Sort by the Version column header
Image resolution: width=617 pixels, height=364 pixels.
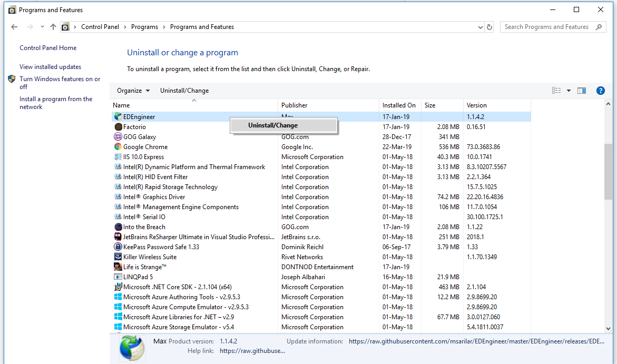(497, 105)
